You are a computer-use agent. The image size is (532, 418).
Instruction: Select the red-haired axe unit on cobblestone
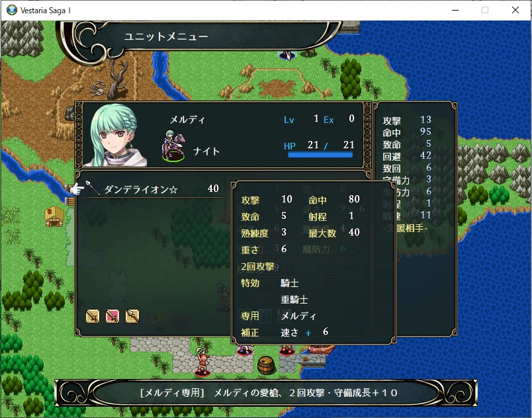(202, 362)
